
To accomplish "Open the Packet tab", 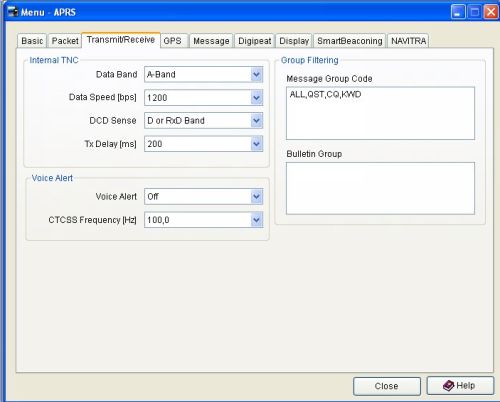I will [x=65, y=41].
